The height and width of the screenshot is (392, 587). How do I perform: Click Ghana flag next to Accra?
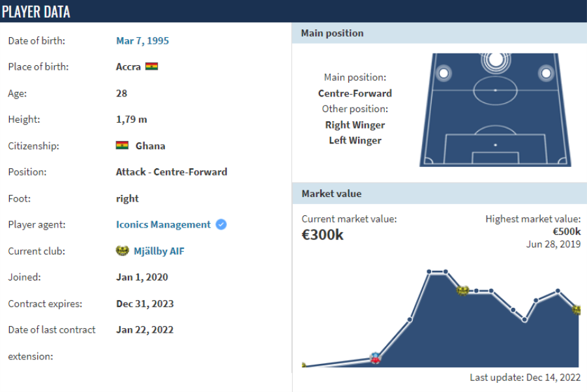(x=151, y=67)
